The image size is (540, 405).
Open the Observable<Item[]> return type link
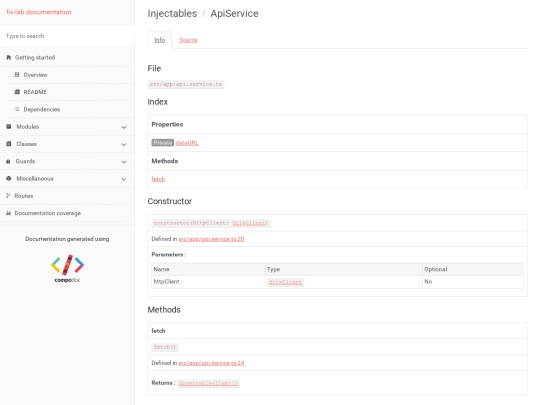click(x=208, y=383)
